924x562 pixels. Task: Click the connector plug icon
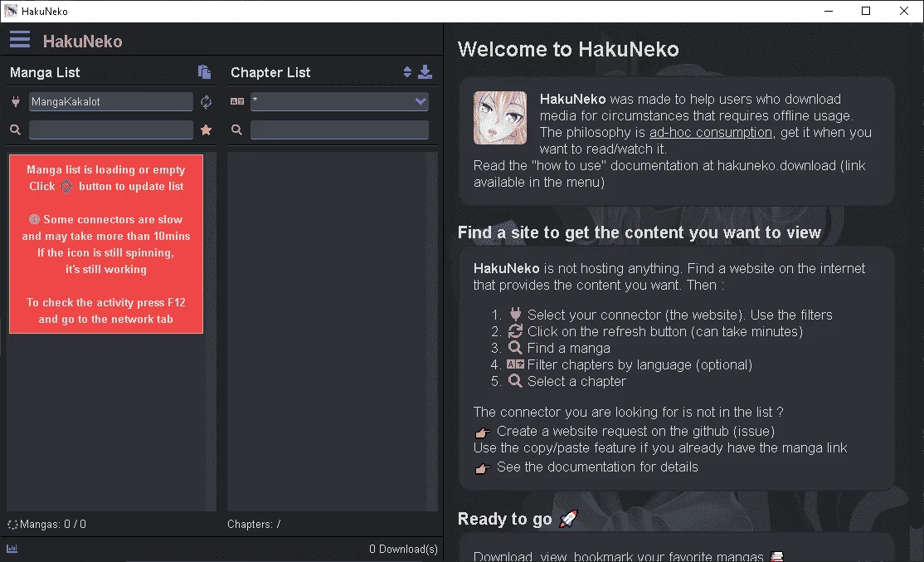(x=16, y=101)
